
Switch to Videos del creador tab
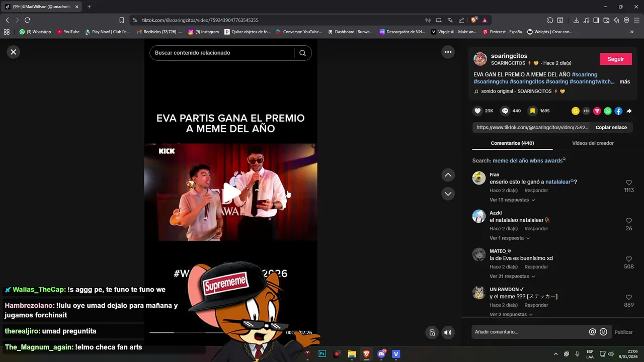click(593, 143)
